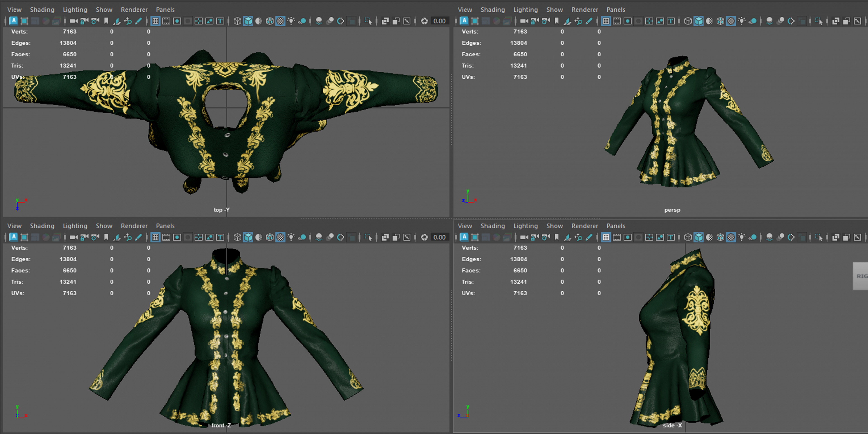Open Renderer menu in persp view panel
Screen dimensions: 868x434
coord(585,10)
